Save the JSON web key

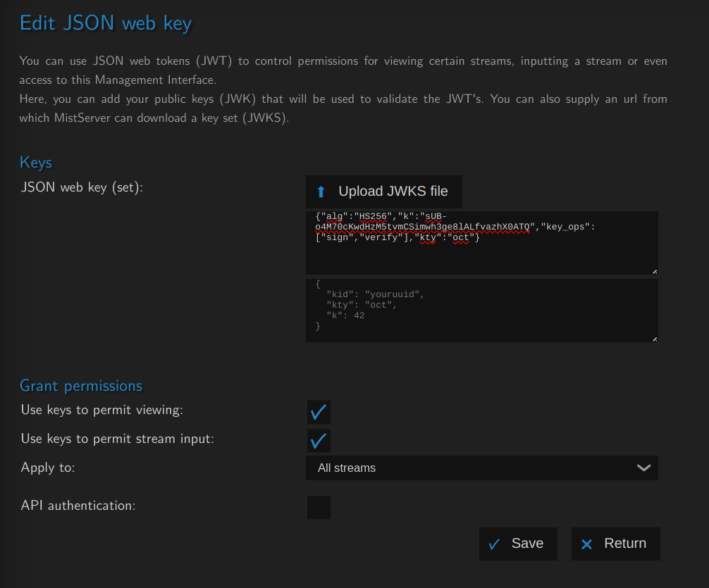coord(518,544)
